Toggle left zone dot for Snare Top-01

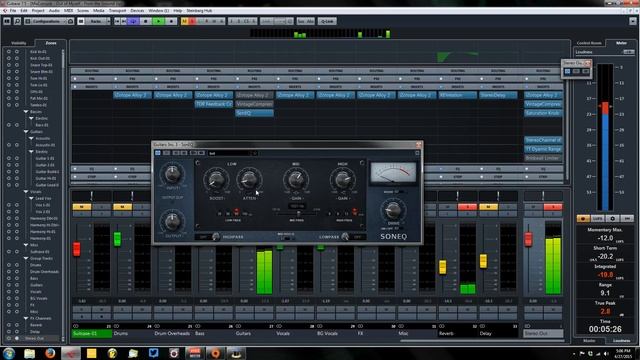[9, 65]
